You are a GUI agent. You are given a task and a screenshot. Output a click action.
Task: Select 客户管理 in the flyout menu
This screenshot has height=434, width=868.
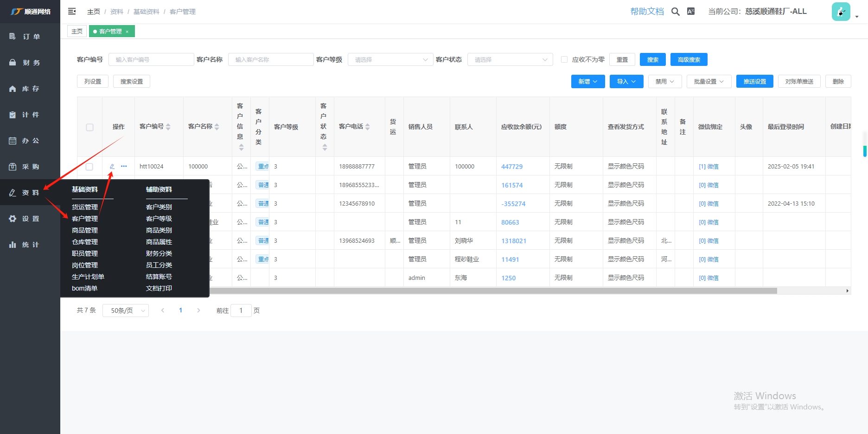[x=85, y=219]
